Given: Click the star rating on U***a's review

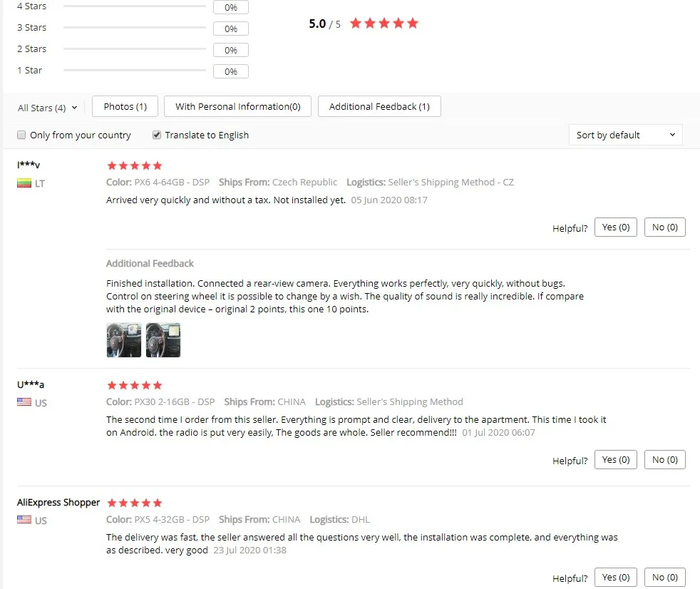Looking at the screenshot, I should coord(135,385).
